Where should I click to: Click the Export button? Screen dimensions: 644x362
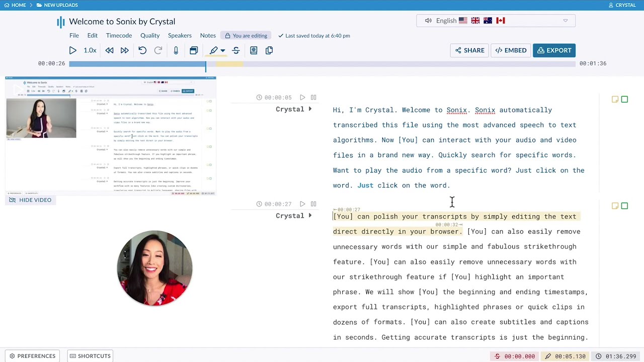554,50
